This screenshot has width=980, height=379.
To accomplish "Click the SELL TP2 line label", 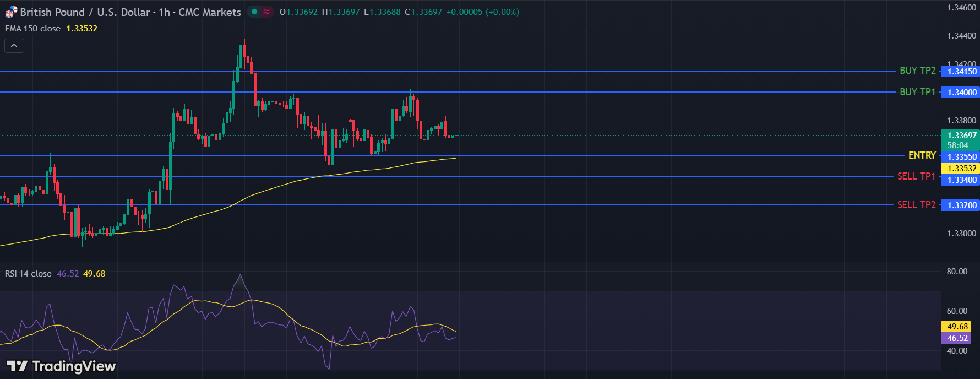I will coord(916,205).
